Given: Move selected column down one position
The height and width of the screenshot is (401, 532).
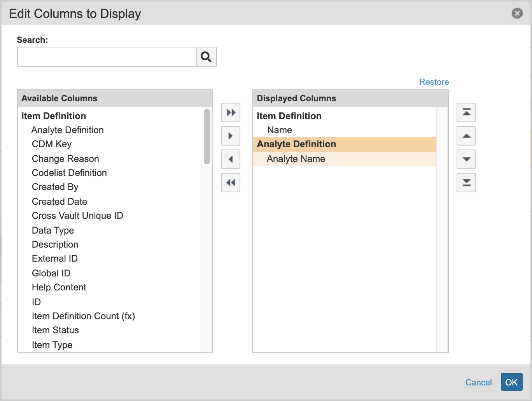Looking at the screenshot, I should (x=466, y=159).
